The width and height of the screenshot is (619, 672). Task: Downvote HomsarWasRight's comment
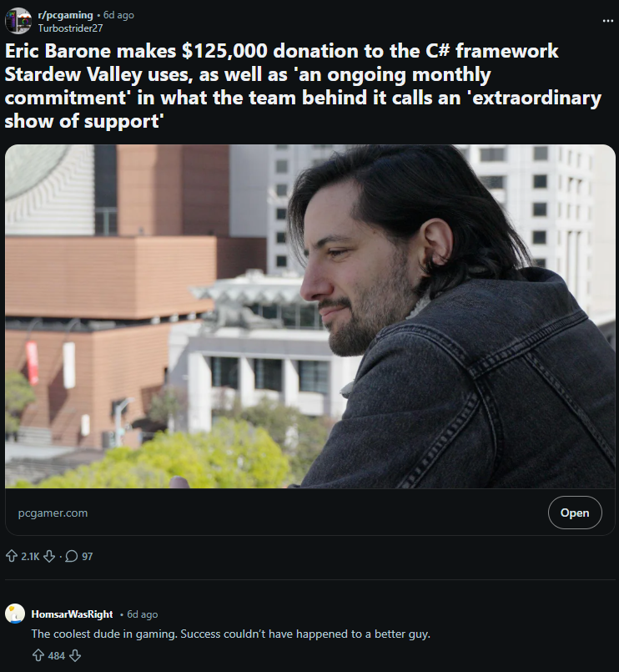(75, 655)
